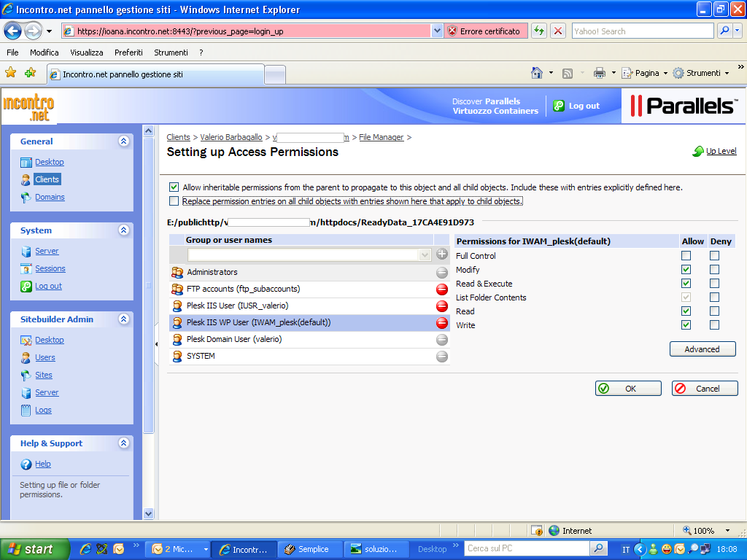Click the OK button
The image size is (747, 560).
[x=628, y=389]
